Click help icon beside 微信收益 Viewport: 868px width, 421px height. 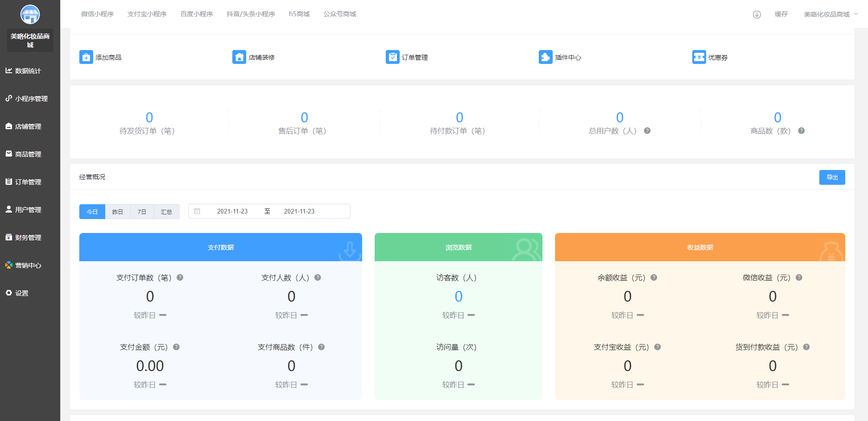pyautogui.click(x=799, y=277)
